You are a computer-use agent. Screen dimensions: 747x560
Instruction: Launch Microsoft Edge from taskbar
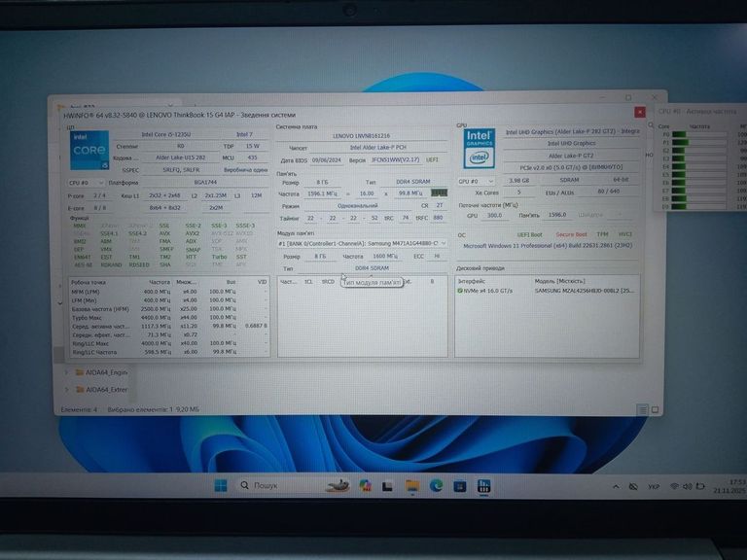pos(436,486)
